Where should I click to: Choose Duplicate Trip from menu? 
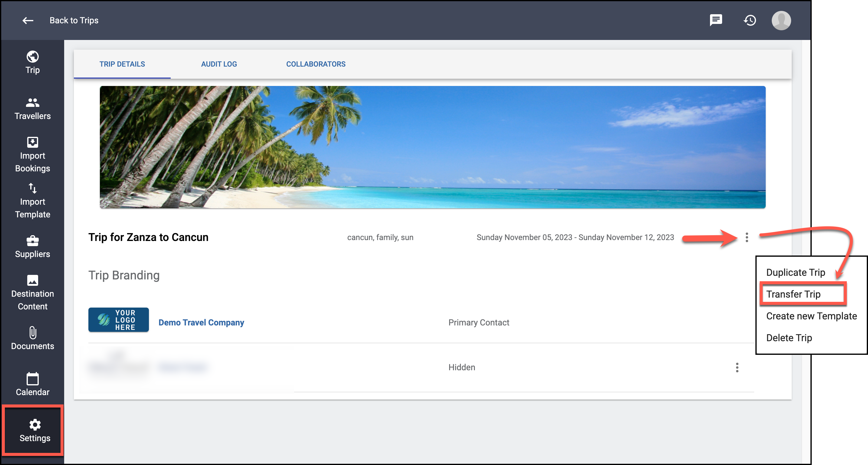click(x=796, y=272)
